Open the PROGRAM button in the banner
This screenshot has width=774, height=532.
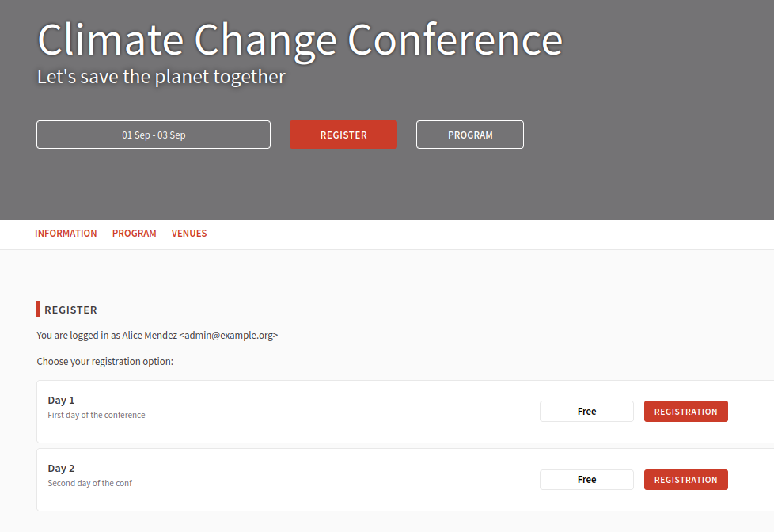470,135
